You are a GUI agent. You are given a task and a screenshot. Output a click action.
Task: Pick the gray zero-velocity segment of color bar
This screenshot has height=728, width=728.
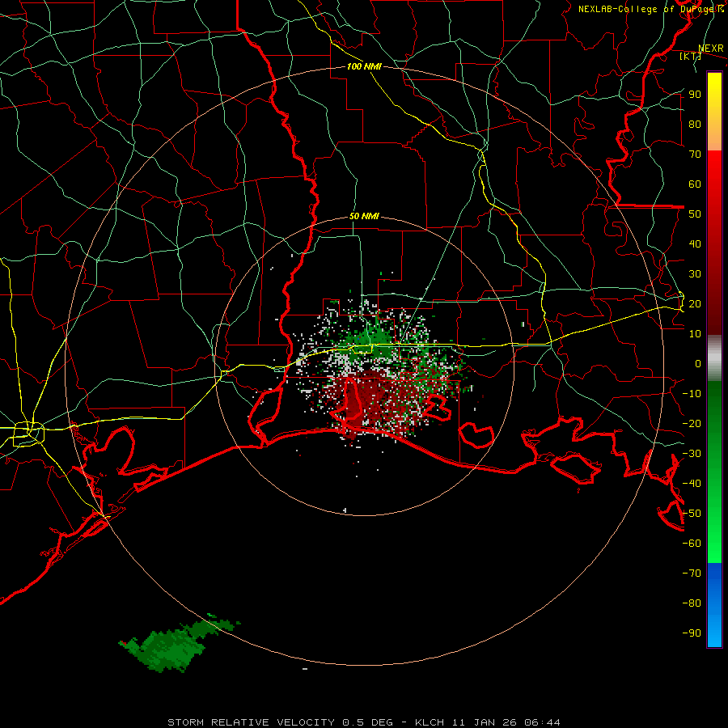click(714, 358)
